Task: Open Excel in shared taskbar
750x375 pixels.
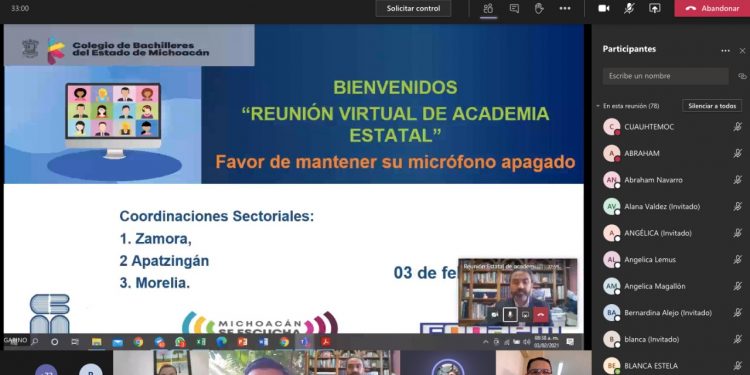Action: (201, 342)
